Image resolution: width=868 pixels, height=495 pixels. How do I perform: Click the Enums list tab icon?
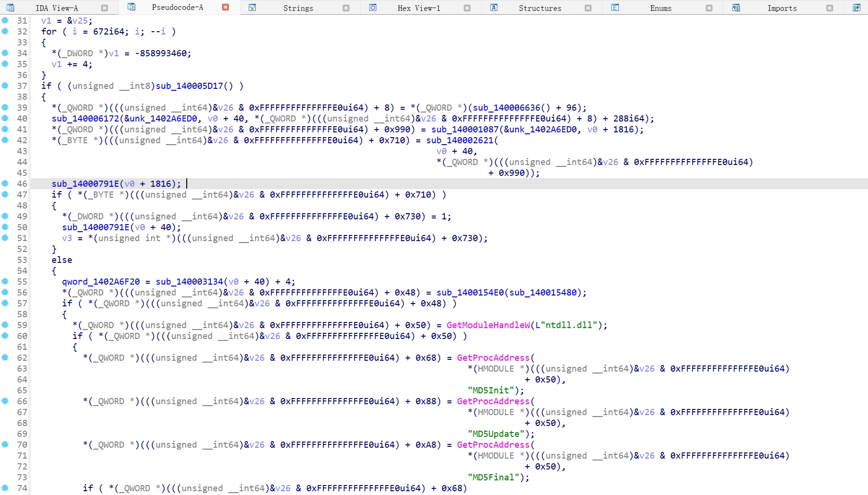pos(615,8)
